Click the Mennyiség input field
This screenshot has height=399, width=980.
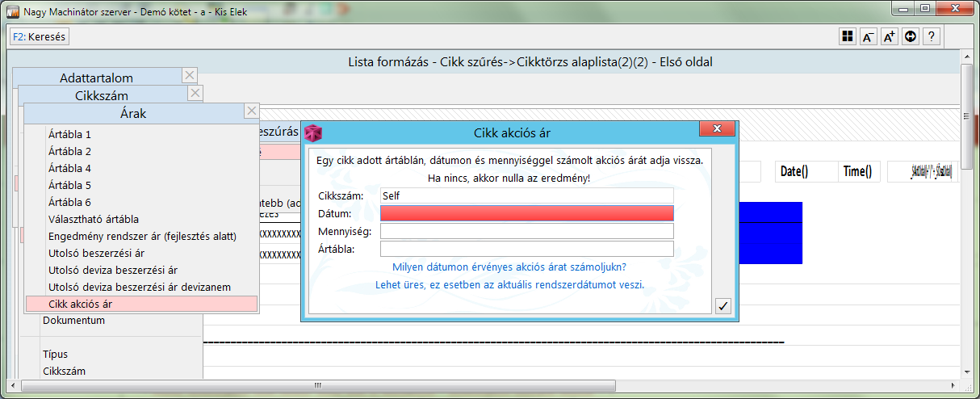point(526,231)
